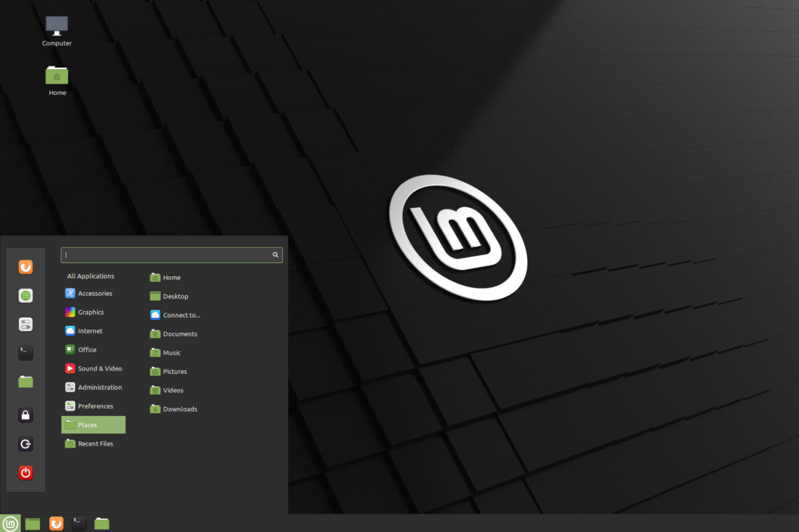Click the red Quit power icon
Image resolution: width=799 pixels, height=532 pixels.
click(x=26, y=473)
